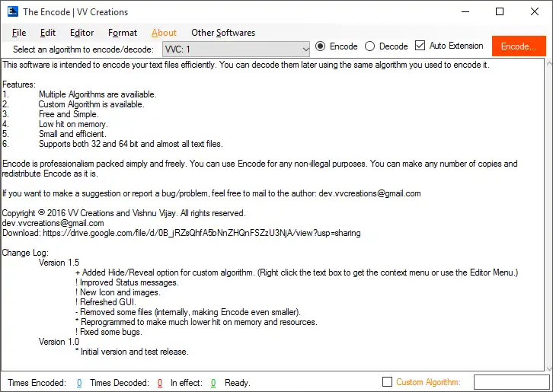Viewport: 553px width, 392px height.
Task: Click 'Reprogrammed to make much lower hit' entry
Action: click(x=196, y=322)
